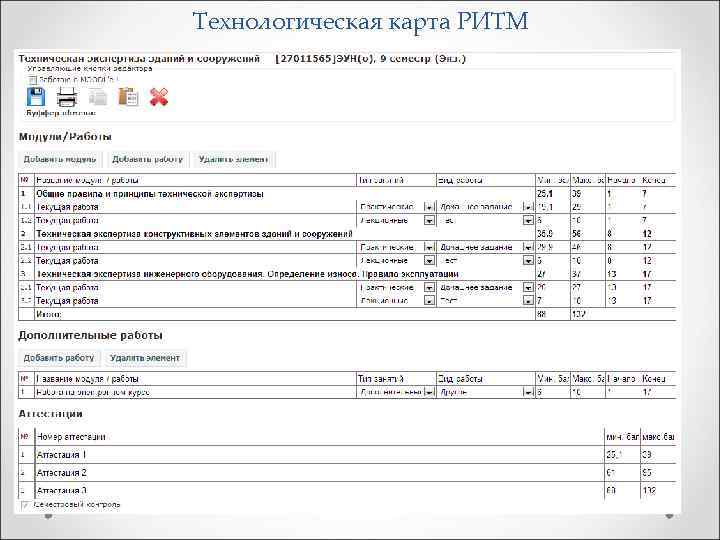Viewport: 720px width, 540px height.
Task: Open Тип занятий dropdown in row 2.2
Action: click(429, 261)
